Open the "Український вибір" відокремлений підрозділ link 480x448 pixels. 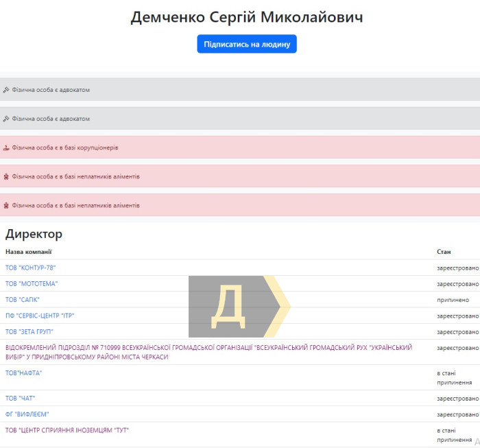coord(208,352)
